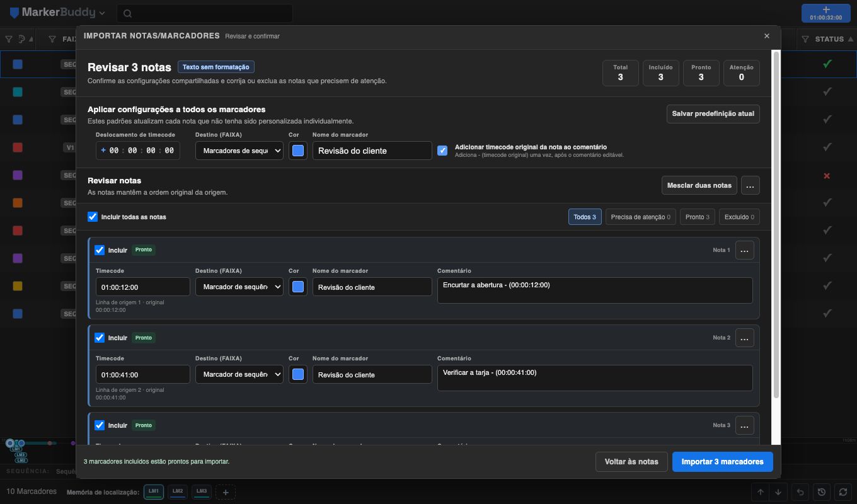Click the Total 3 counter box
Screen dimensions: 857x504
click(x=620, y=73)
